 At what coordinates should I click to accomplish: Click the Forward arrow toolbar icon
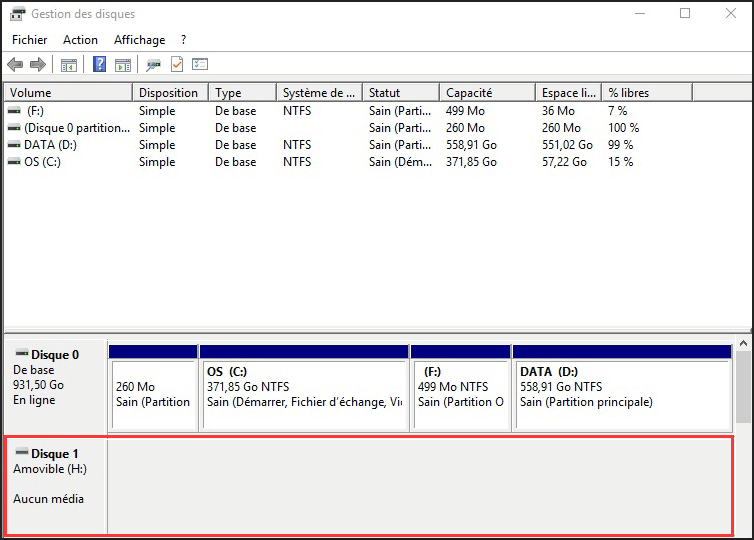pyautogui.click(x=38, y=65)
